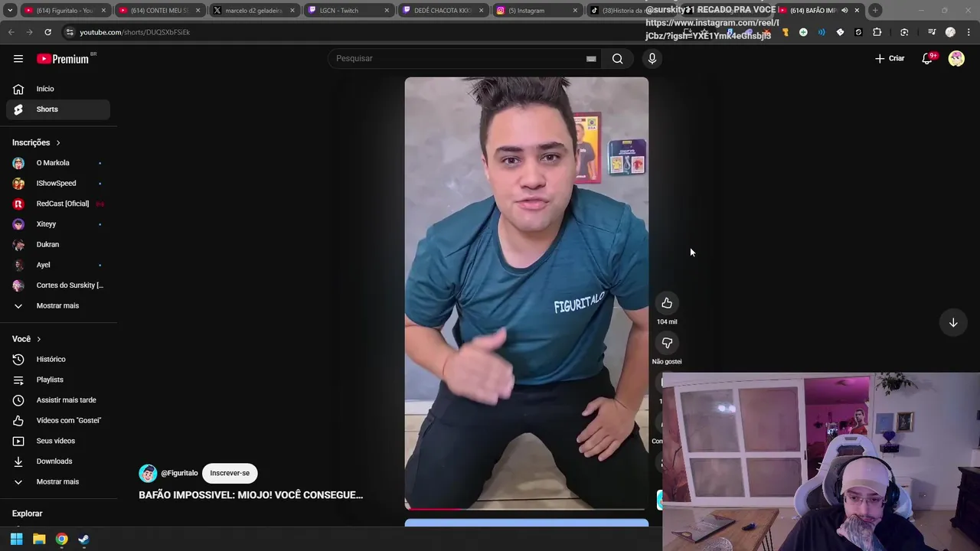This screenshot has height=551, width=980.
Task: Open notifications bell with 9+ badge
Action: pos(927,58)
